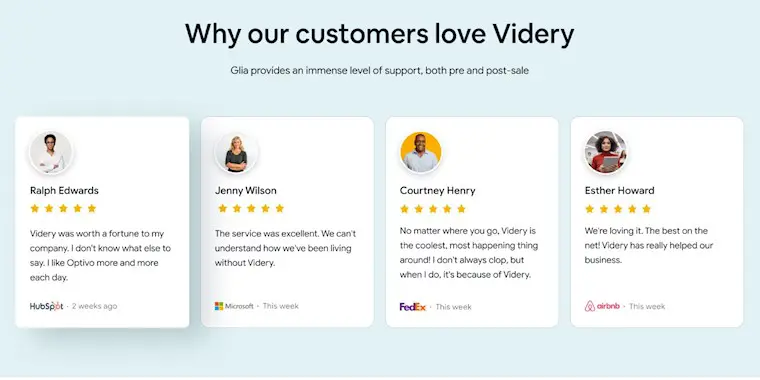Screen dimensions: 760x380
Task: Select Jenny Wilson's fifth rating star
Action: (280, 208)
